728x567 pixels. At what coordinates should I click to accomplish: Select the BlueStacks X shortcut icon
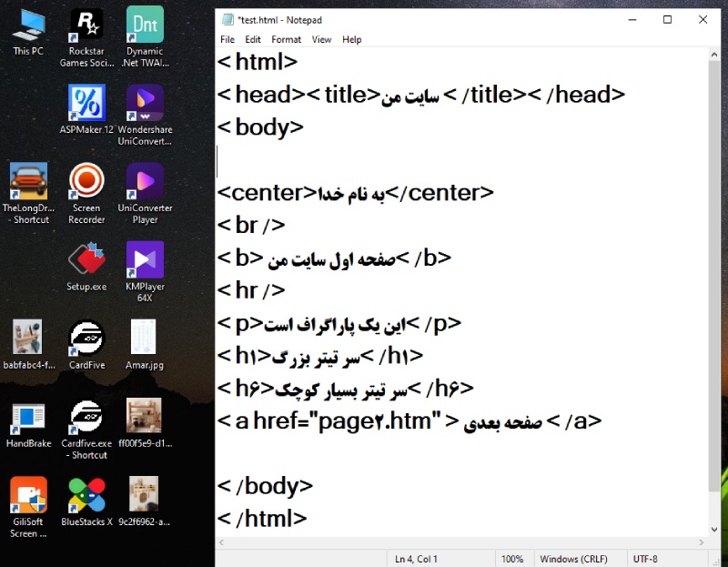[x=86, y=496]
